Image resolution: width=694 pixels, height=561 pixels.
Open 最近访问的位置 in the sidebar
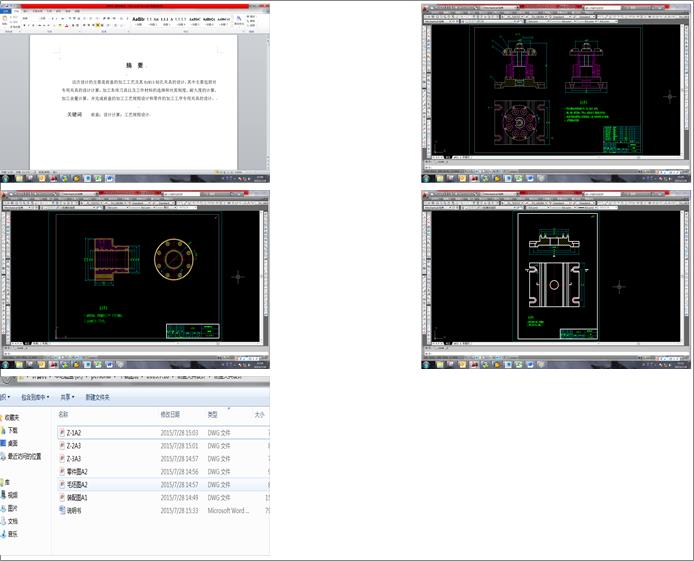(24, 456)
